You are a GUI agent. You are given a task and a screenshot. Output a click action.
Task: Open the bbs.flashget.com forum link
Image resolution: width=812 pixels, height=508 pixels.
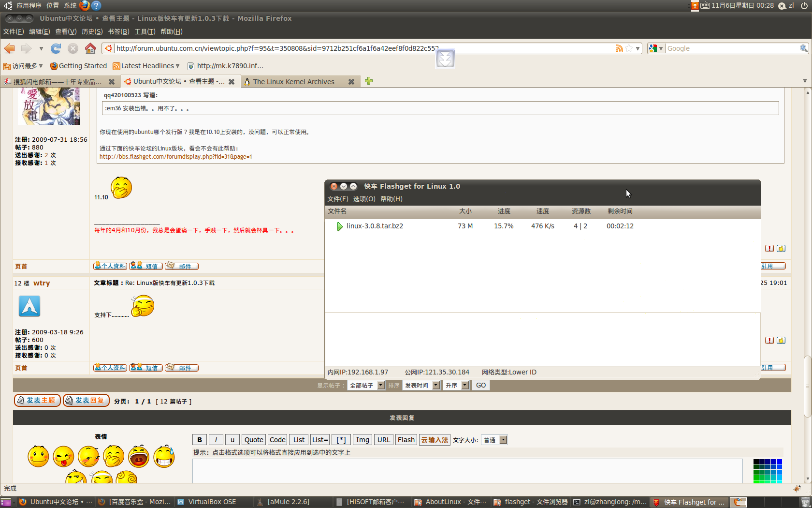(175, 157)
